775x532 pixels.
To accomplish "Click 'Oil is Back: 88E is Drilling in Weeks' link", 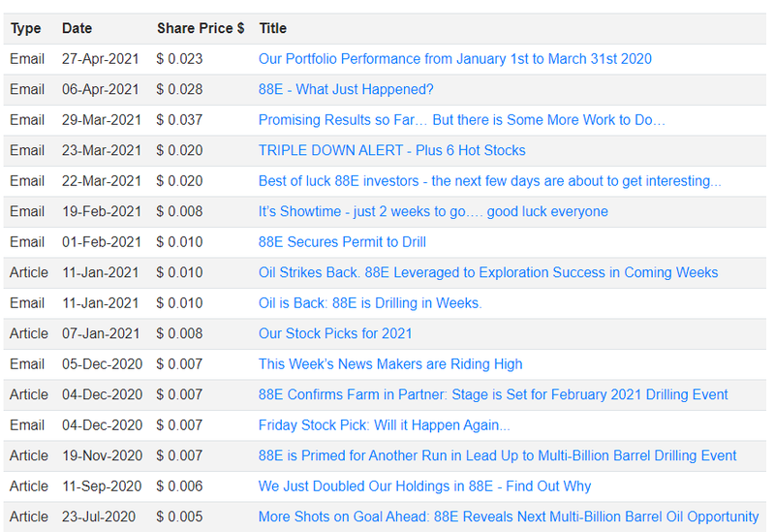I will click(x=370, y=303).
